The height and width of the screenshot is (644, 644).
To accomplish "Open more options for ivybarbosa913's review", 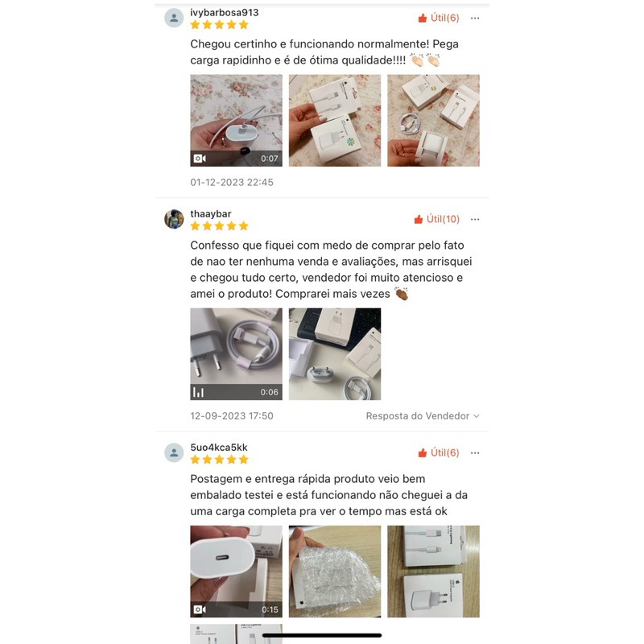I will (x=475, y=18).
